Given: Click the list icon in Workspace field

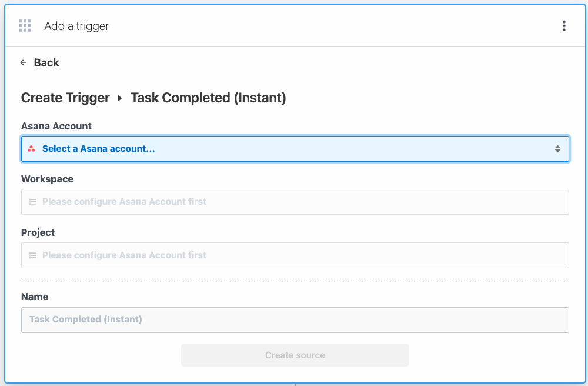Looking at the screenshot, I should (x=33, y=202).
